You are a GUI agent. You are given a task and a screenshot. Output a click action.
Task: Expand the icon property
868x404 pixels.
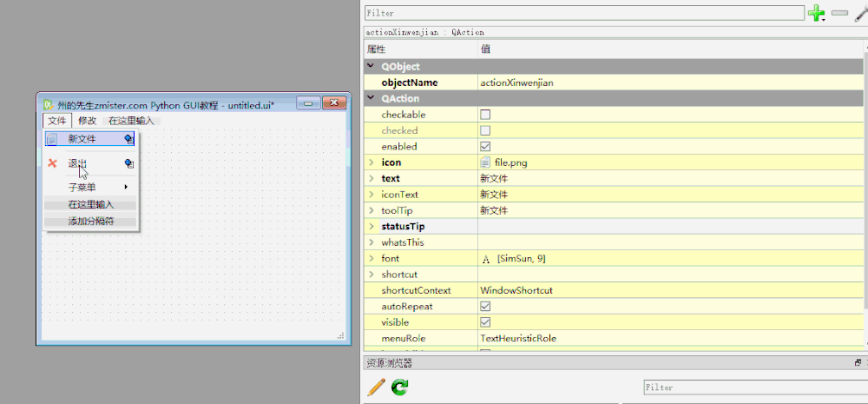click(371, 163)
